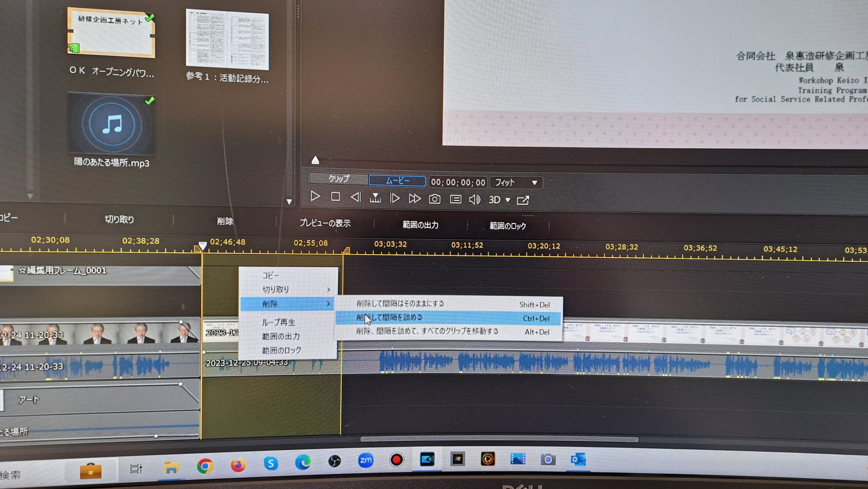
Task: Open Task View in the taskbar
Action: (136, 469)
